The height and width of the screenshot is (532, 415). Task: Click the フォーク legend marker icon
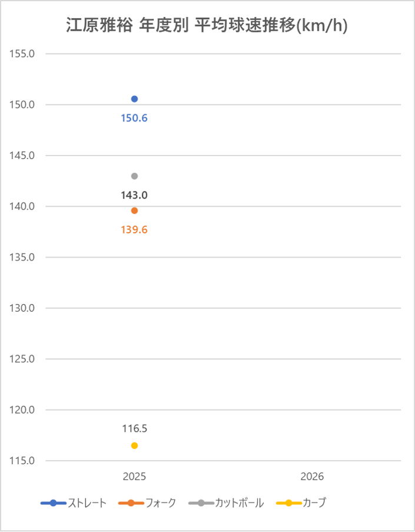[x=131, y=503]
